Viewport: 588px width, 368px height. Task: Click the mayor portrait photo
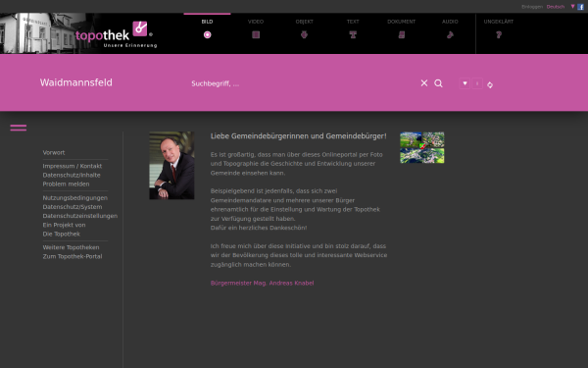[x=171, y=165]
